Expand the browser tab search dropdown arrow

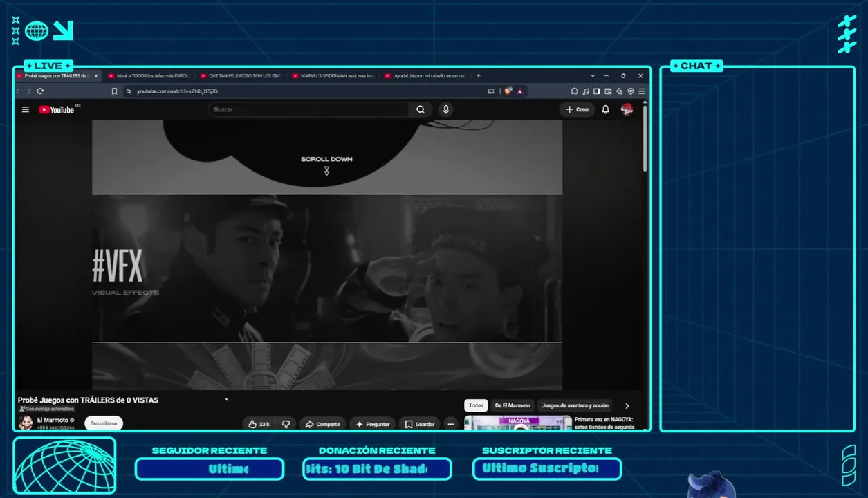click(593, 75)
